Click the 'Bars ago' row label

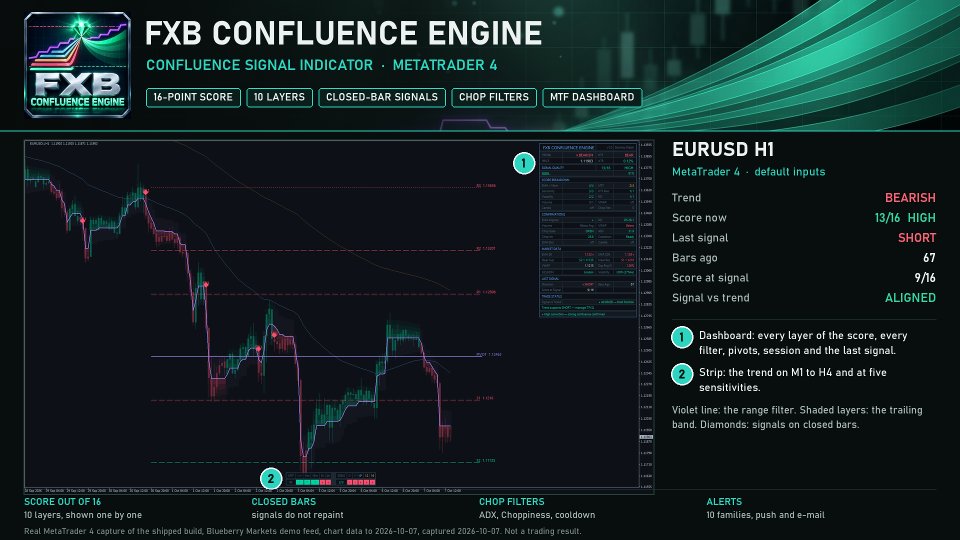694,258
